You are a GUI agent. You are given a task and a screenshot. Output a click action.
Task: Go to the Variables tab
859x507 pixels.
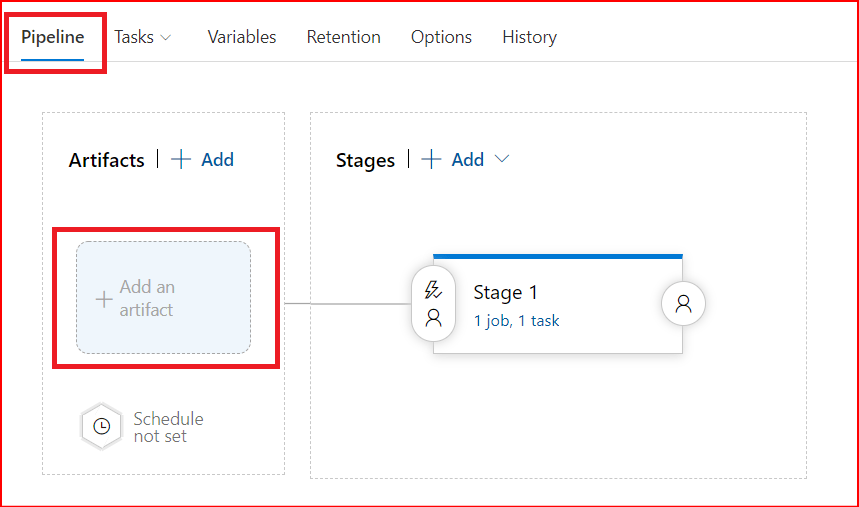click(241, 37)
